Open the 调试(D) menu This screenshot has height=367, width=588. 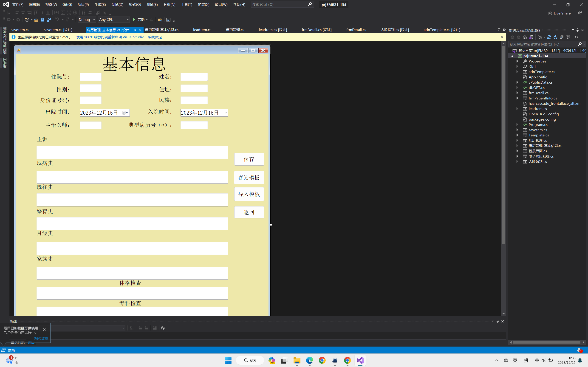(x=117, y=4)
